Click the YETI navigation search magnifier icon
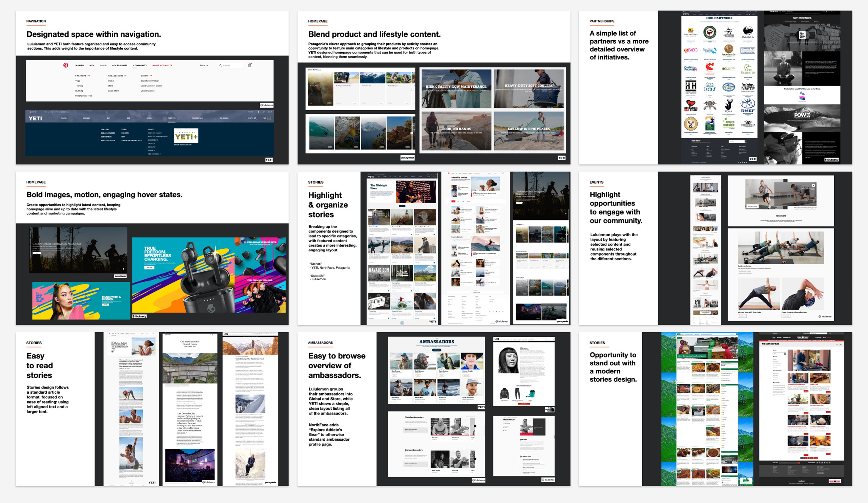 pos(255,118)
